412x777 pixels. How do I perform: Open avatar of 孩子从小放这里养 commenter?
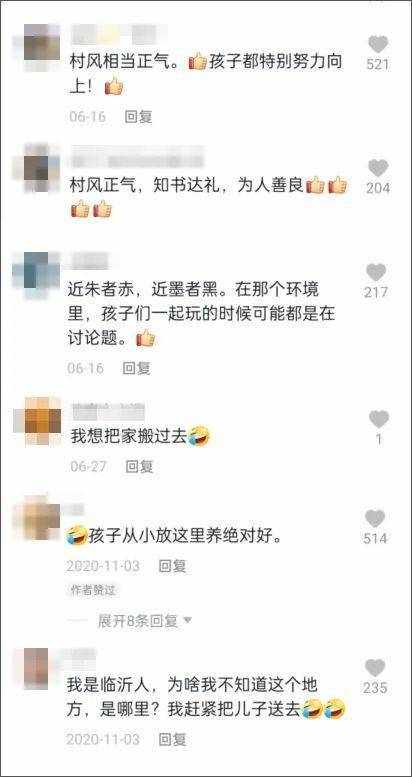[41, 517]
